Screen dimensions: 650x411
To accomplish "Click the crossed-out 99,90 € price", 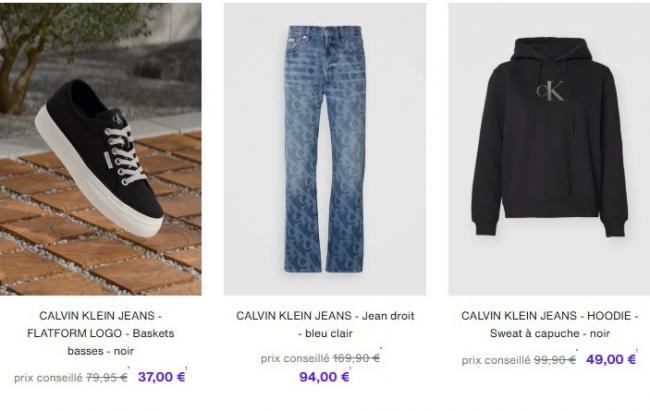I will (555, 360).
